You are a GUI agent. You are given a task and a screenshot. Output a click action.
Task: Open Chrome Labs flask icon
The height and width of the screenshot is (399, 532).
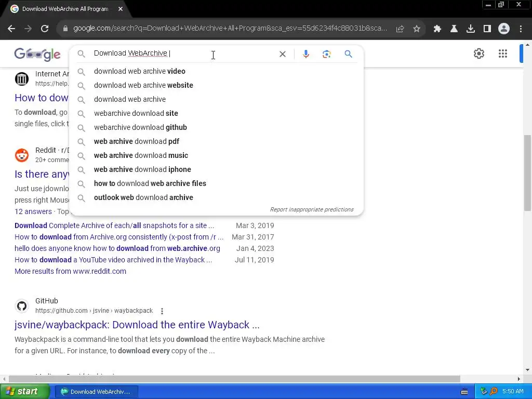[454, 29]
